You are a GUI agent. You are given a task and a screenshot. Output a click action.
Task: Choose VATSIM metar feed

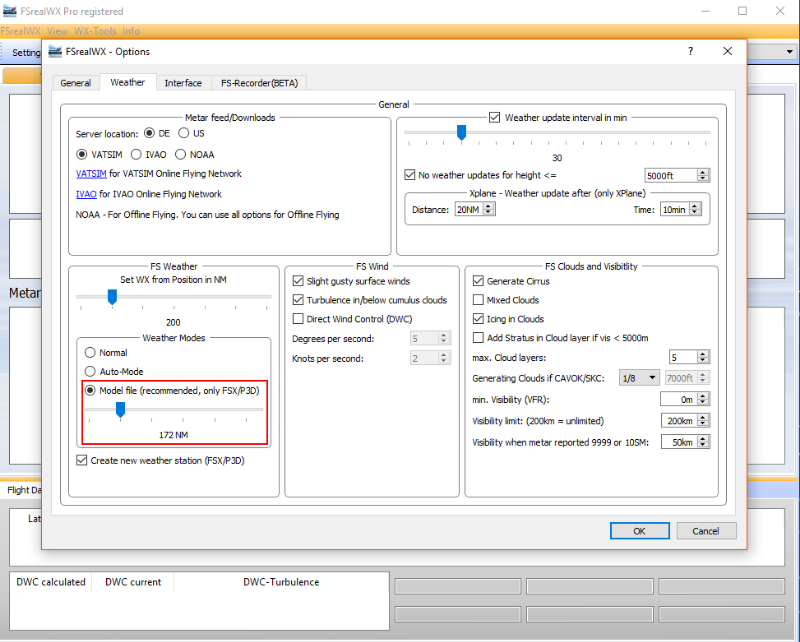(x=81, y=154)
